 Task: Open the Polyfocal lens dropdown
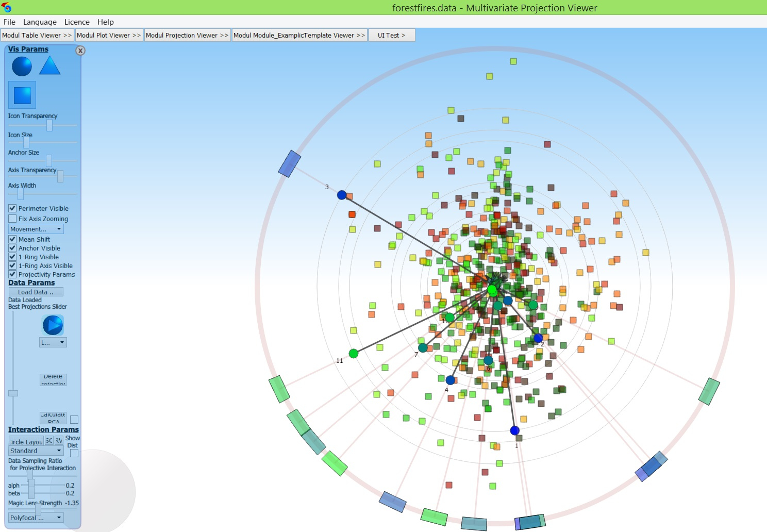36,518
